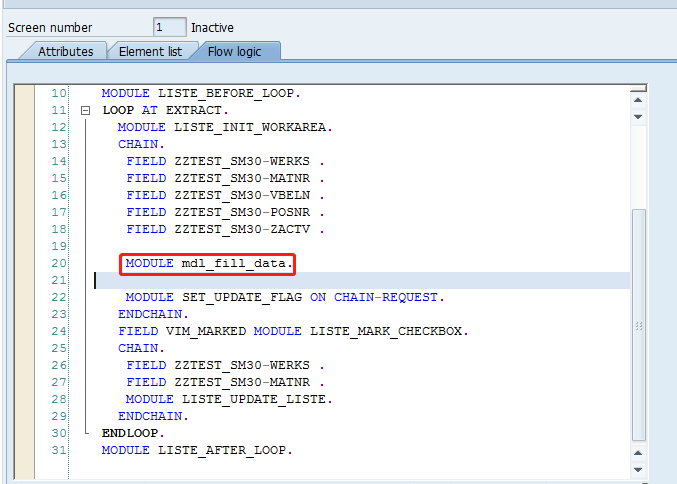Screen dimensions: 677x484
Task: Click 'FIELD ZZTEST_SM30-MATNR' on line 15
Action: [225, 178]
